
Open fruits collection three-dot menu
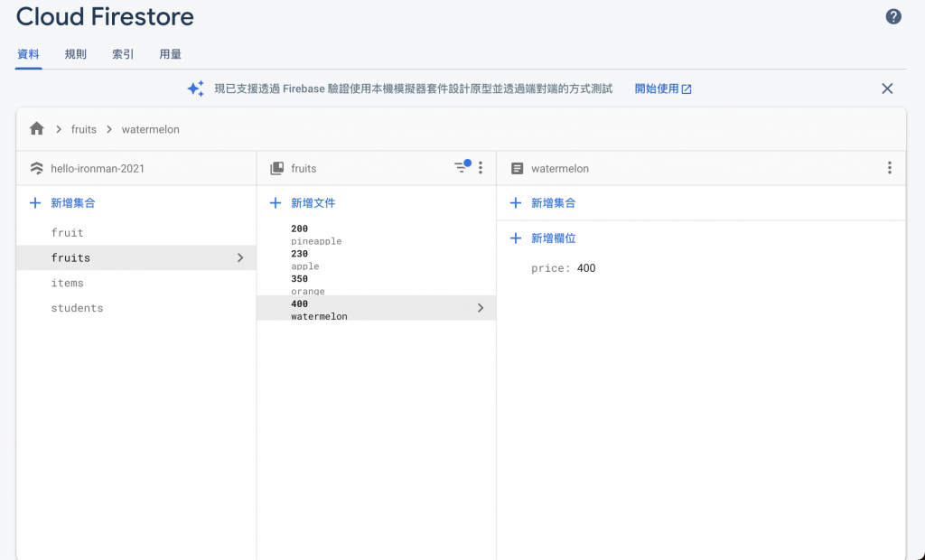pyautogui.click(x=481, y=168)
